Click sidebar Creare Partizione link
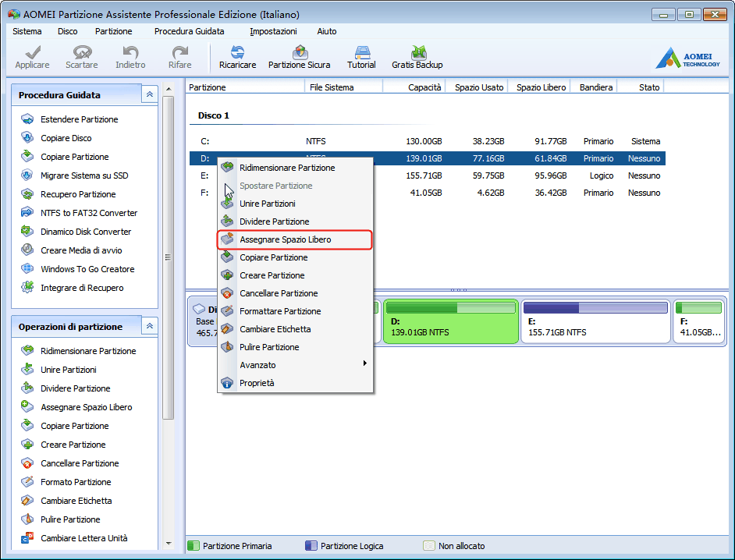This screenshot has width=735, height=560. 73,445
